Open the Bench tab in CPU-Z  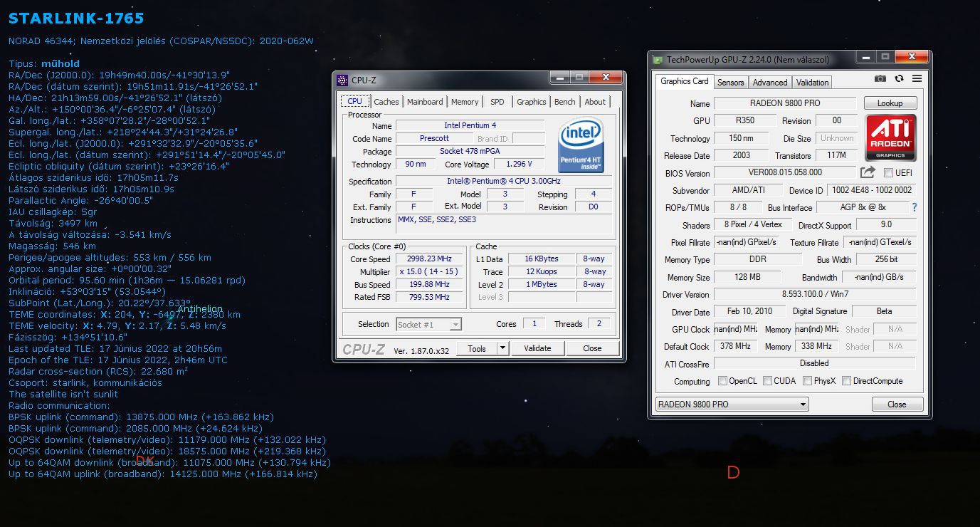565,102
